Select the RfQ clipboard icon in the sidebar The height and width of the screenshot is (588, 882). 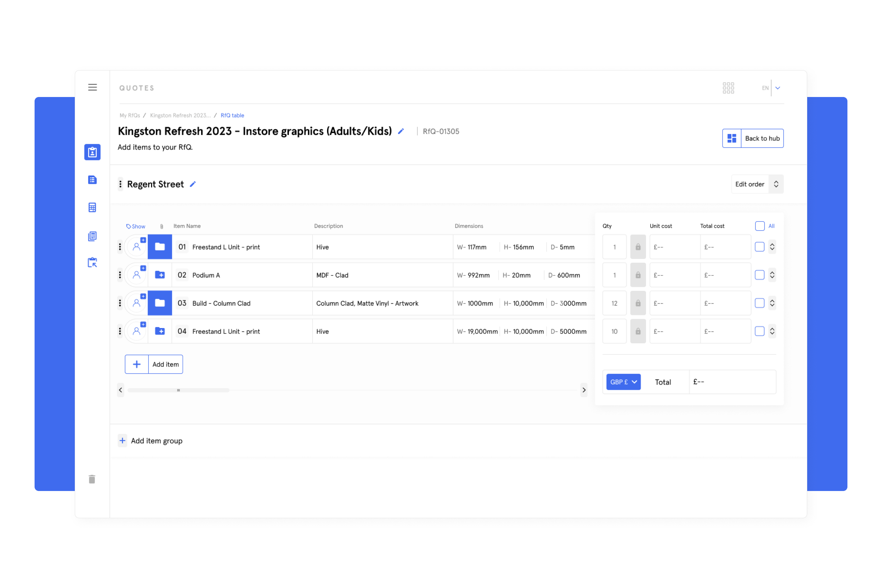pyautogui.click(x=92, y=152)
